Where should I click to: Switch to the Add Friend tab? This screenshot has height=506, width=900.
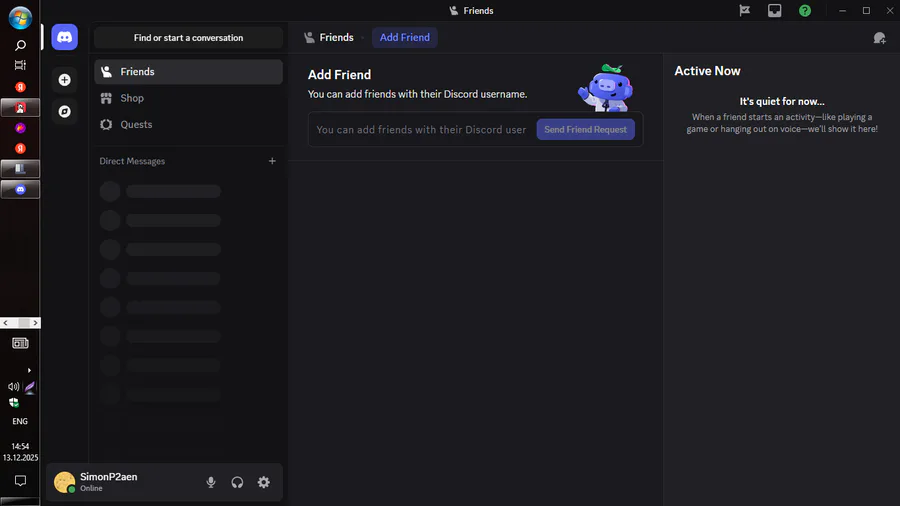[x=405, y=37]
